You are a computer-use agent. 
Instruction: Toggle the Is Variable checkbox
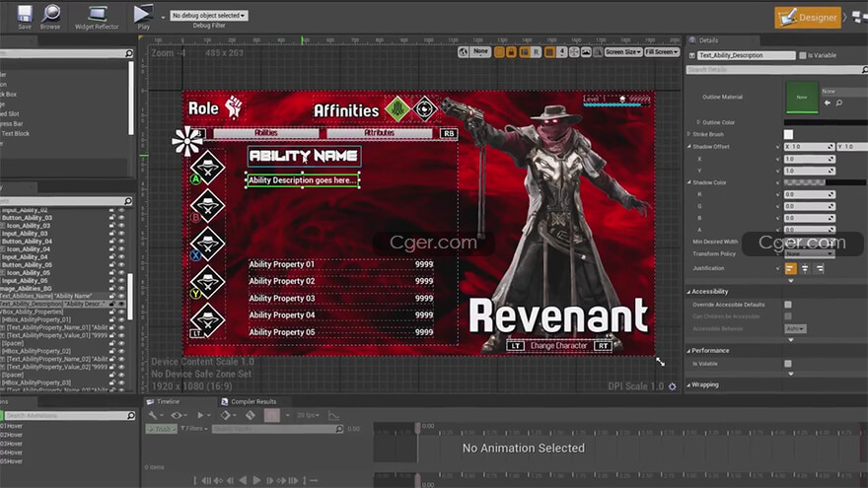click(x=803, y=55)
